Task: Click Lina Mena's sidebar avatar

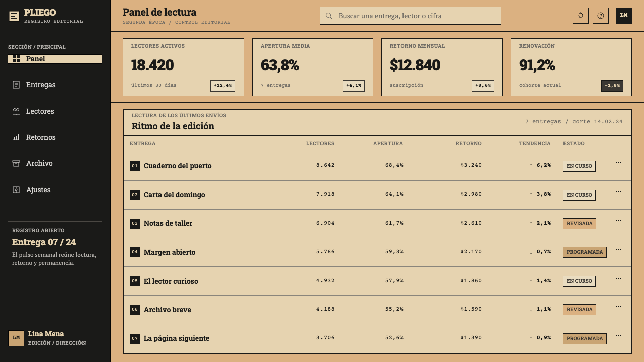Action: click(16, 338)
